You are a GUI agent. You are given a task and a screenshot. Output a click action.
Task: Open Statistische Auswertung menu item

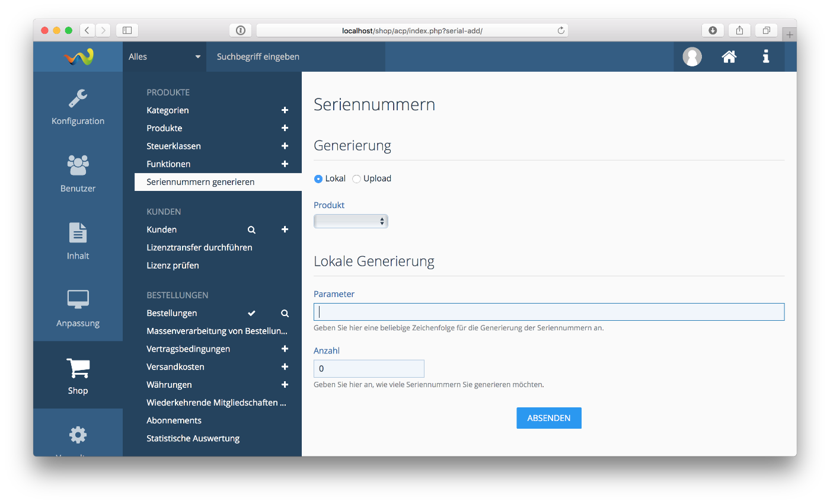click(193, 439)
